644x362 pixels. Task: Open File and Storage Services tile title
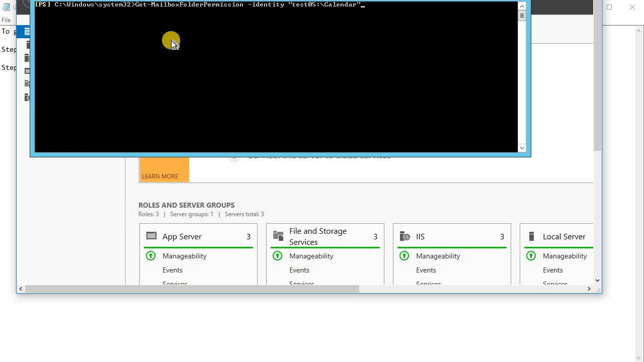tap(318, 237)
